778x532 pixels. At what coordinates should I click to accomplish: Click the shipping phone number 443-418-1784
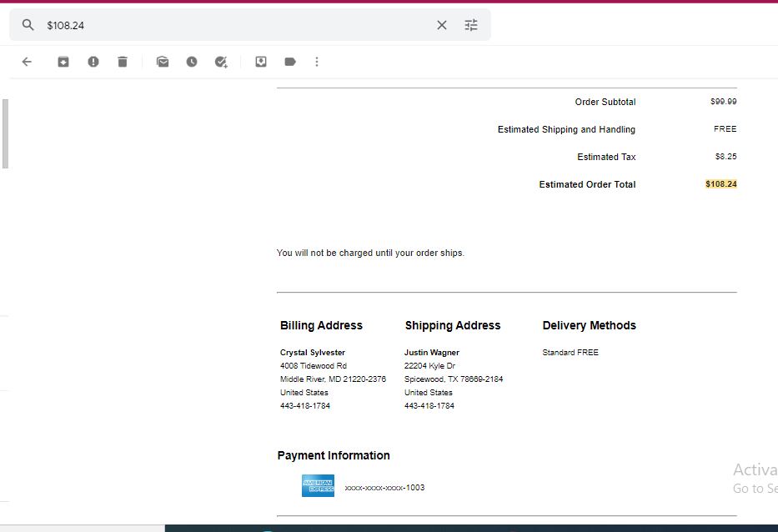[429, 406]
